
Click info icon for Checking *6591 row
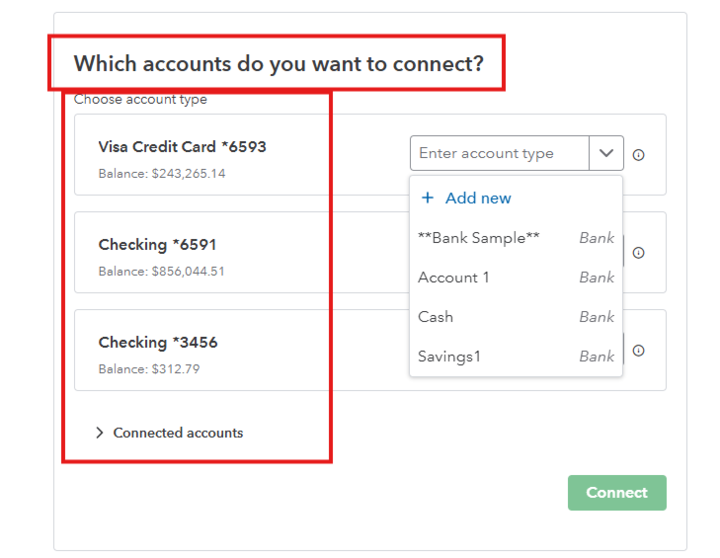pyautogui.click(x=639, y=253)
